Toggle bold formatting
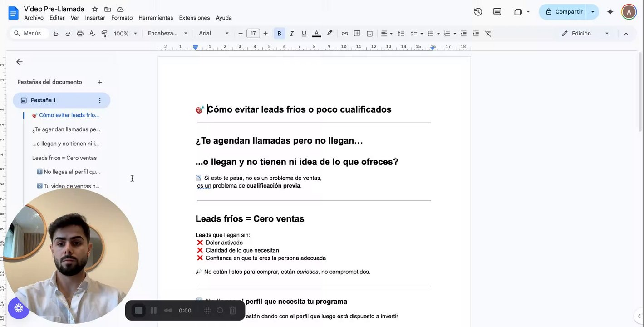The height and width of the screenshot is (327, 644). 279,34
